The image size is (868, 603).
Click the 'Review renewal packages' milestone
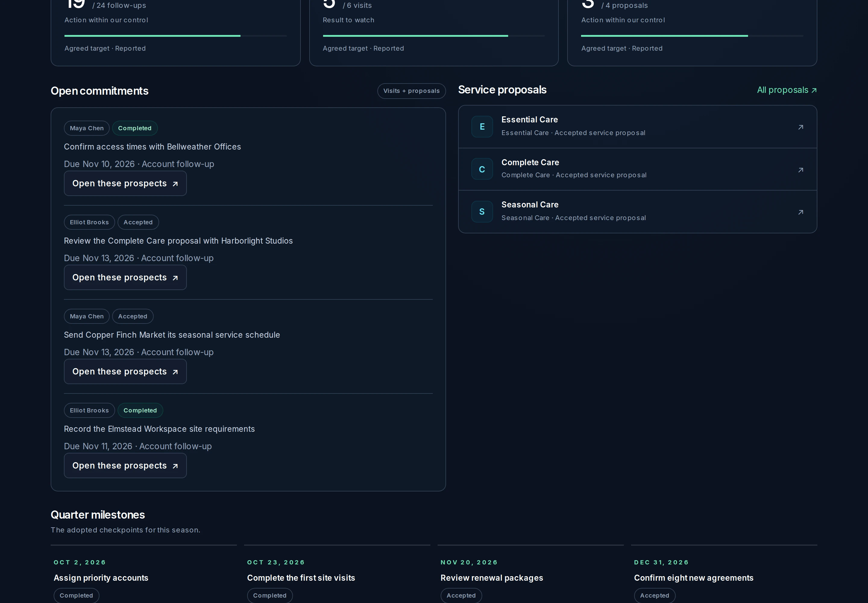[491, 578]
